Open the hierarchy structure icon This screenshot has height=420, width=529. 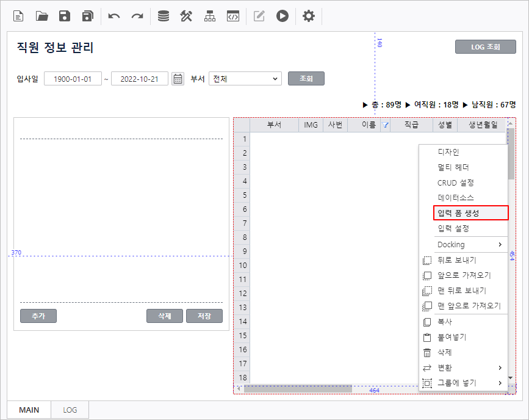coord(210,16)
